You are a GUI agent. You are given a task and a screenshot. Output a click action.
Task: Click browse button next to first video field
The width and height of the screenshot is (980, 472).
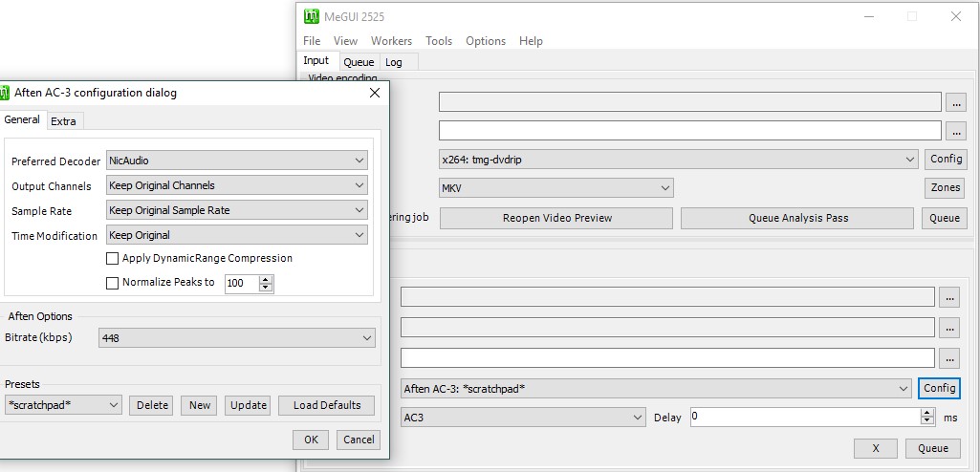[955, 102]
